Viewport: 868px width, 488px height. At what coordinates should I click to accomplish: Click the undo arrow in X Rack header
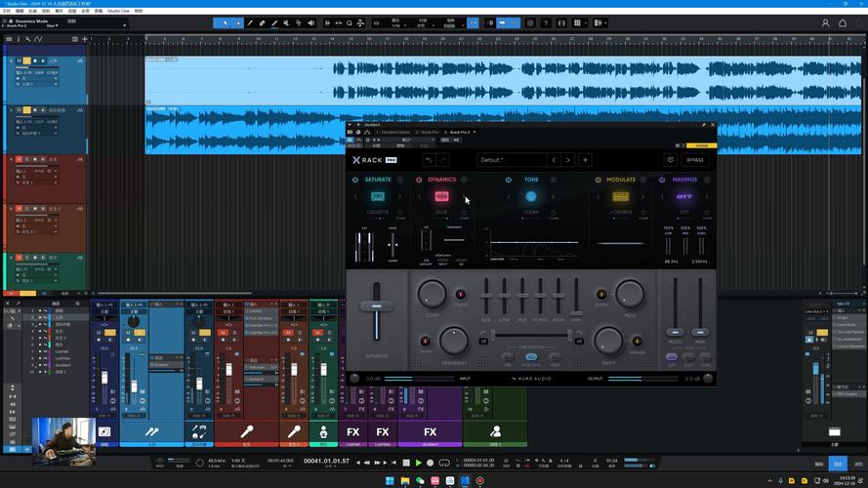(428, 160)
